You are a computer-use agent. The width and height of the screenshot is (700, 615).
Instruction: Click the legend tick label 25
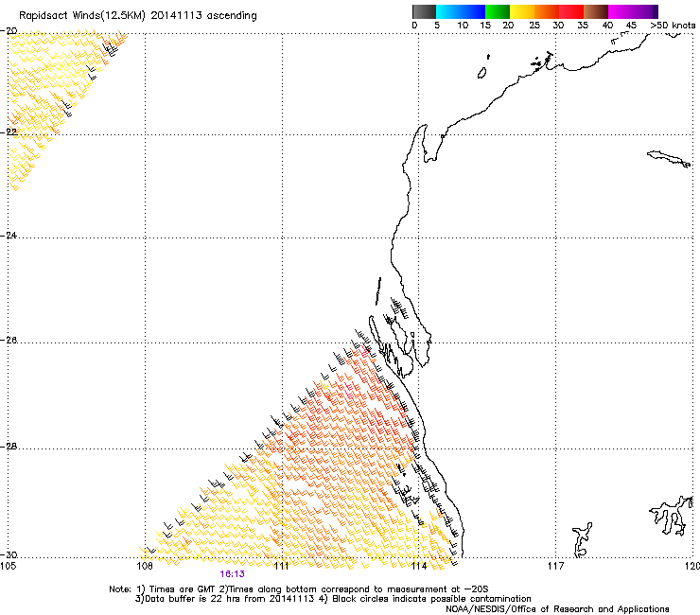tap(534, 26)
